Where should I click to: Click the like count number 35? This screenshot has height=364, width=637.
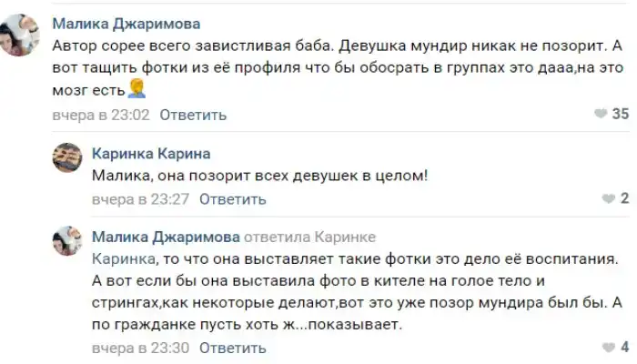pyautogui.click(x=622, y=115)
